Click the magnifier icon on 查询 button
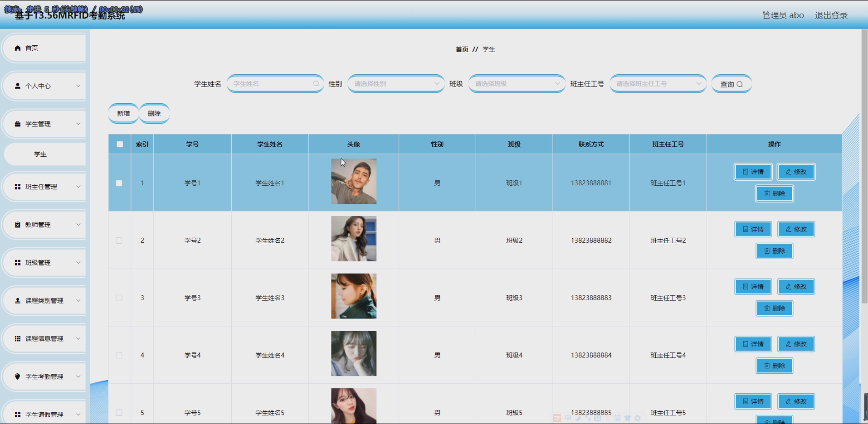This screenshot has height=424, width=868. 740,84
